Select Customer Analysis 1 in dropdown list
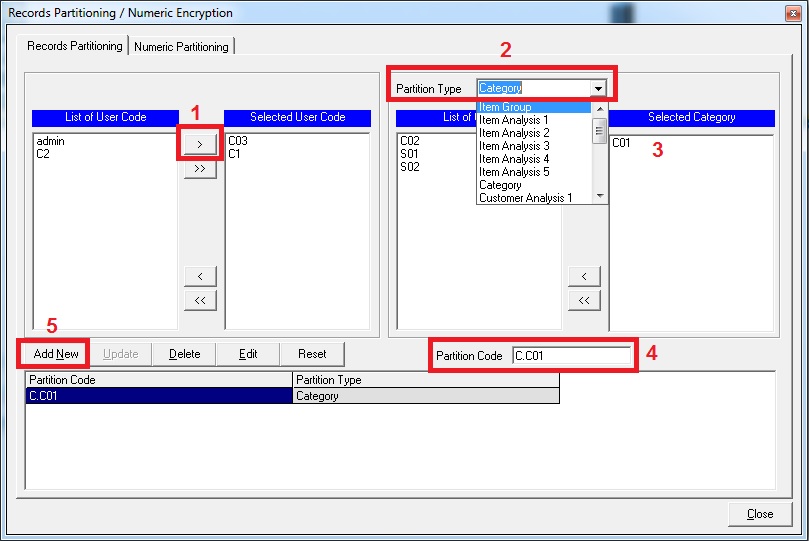 525,198
